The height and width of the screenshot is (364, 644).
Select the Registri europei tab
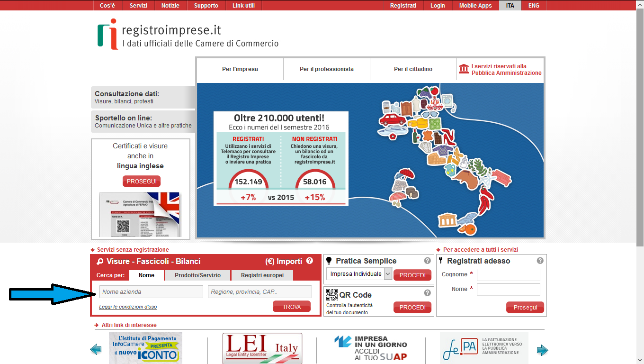(x=262, y=275)
